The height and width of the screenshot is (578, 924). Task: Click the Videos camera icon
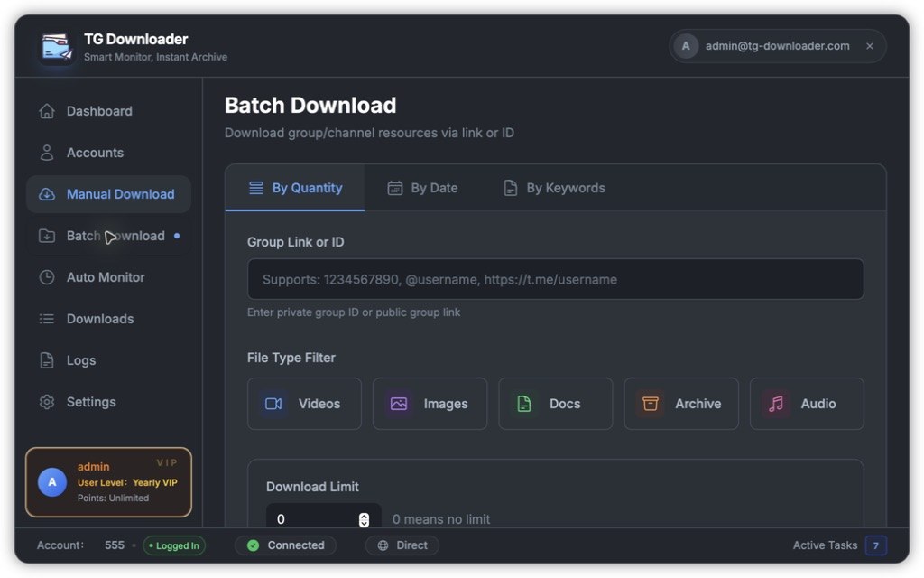tap(273, 404)
